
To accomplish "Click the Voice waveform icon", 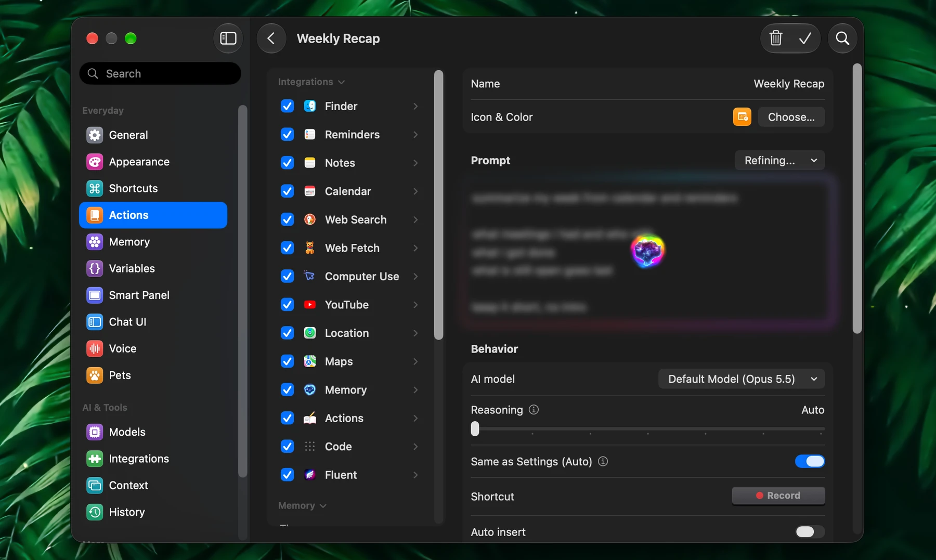I will click(x=95, y=348).
